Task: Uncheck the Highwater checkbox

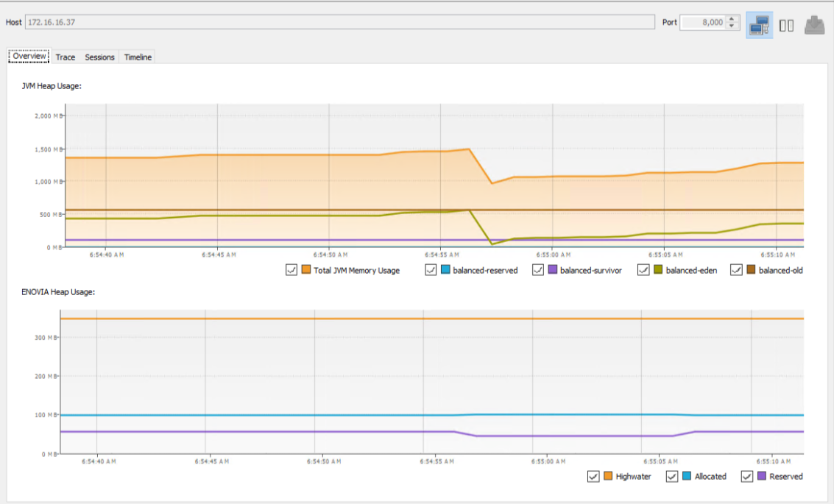Action: coord(593,476)
